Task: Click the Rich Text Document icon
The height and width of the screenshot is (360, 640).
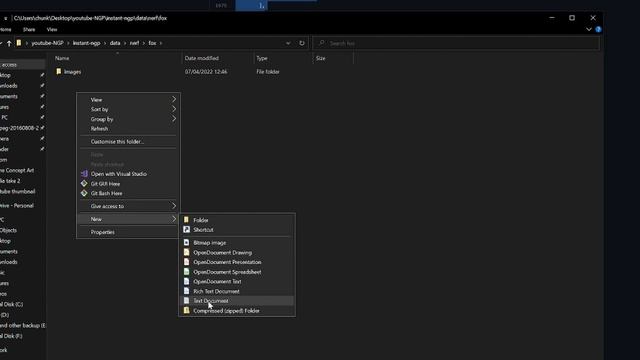Action: 187,291
